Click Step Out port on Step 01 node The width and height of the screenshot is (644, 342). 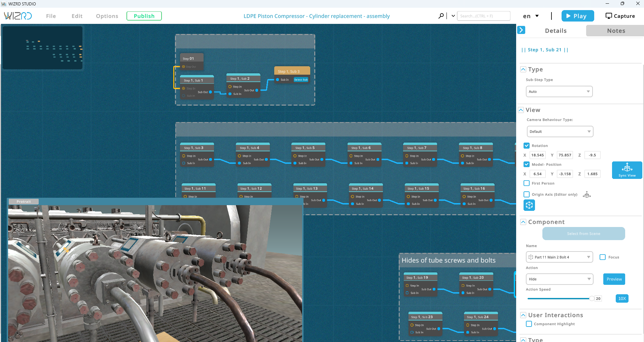pyautogui.click(x=184, y=67)
